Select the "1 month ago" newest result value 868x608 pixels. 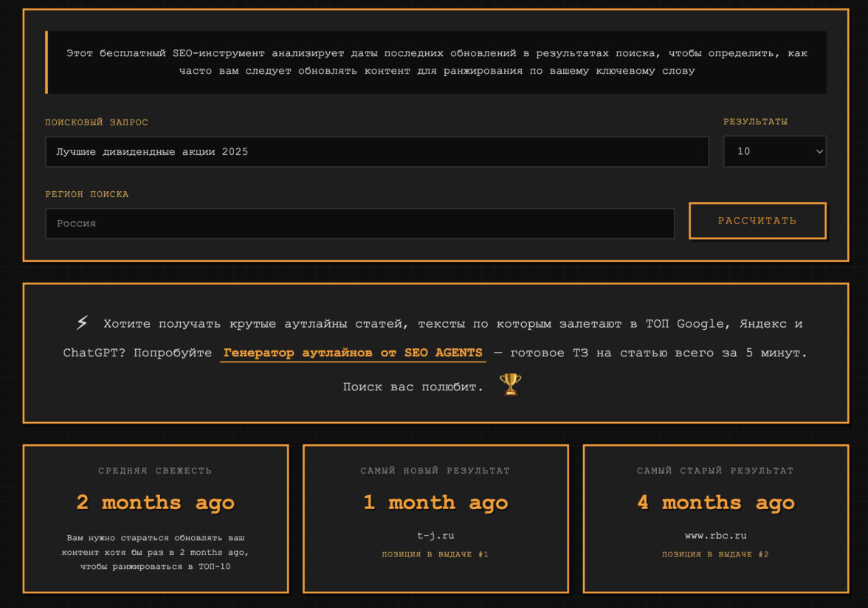[x=435, y=503]
